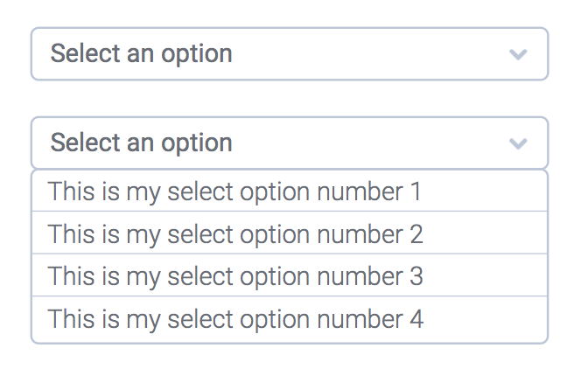Select the third item of the dropdown list
Image resolution: width=588 pixels, height=369 pixels.
234,276
